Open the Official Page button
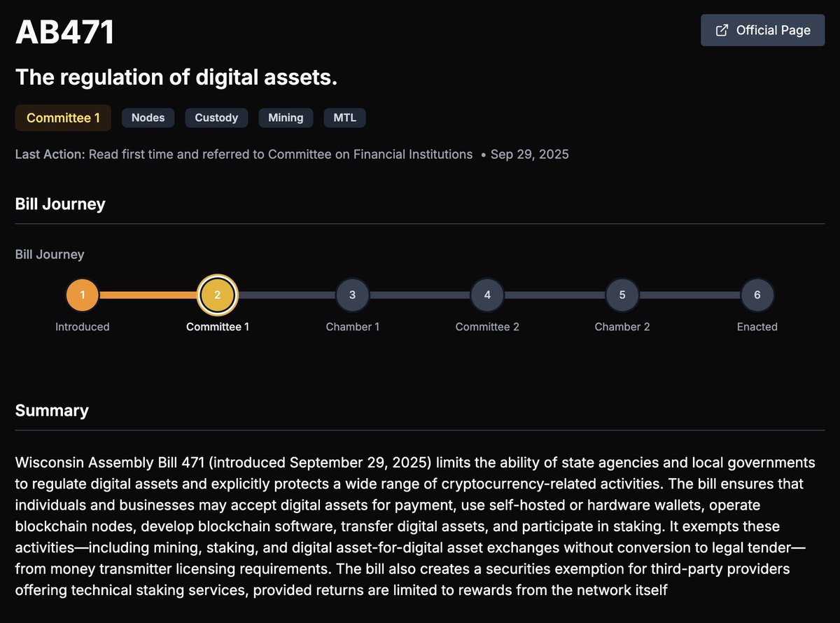The width and height of the screenshot is (840, 623). pos(762,30)
